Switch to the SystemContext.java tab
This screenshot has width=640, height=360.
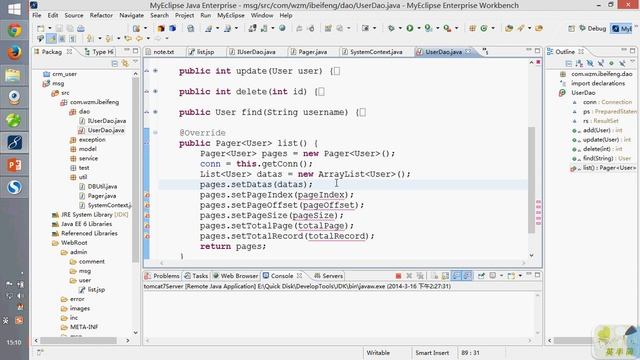click(372, 52)
